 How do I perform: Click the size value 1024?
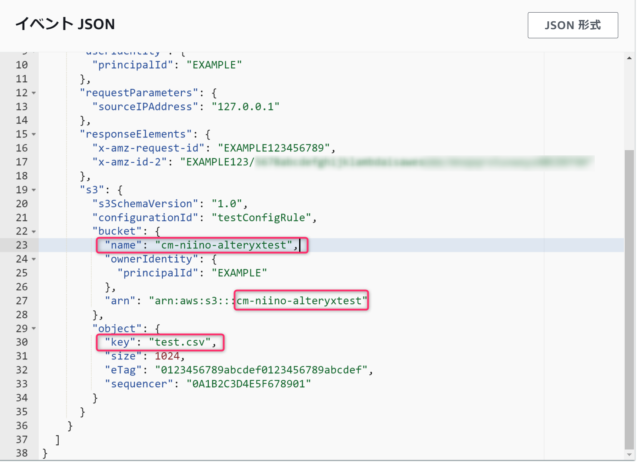pyautogui.click(x=167, y=356)
